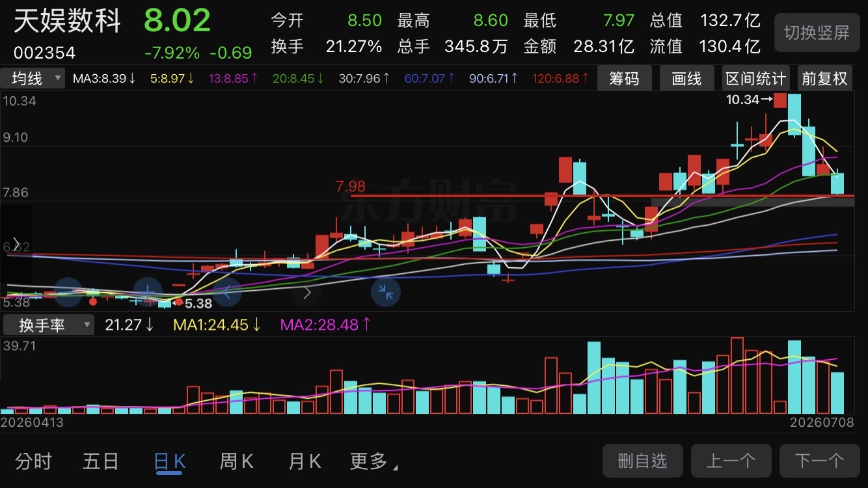Tap the magenta 13:8.85 moving average label
Image resolution: width=868 pixels, height=488 pixels.
pos(234,79)
